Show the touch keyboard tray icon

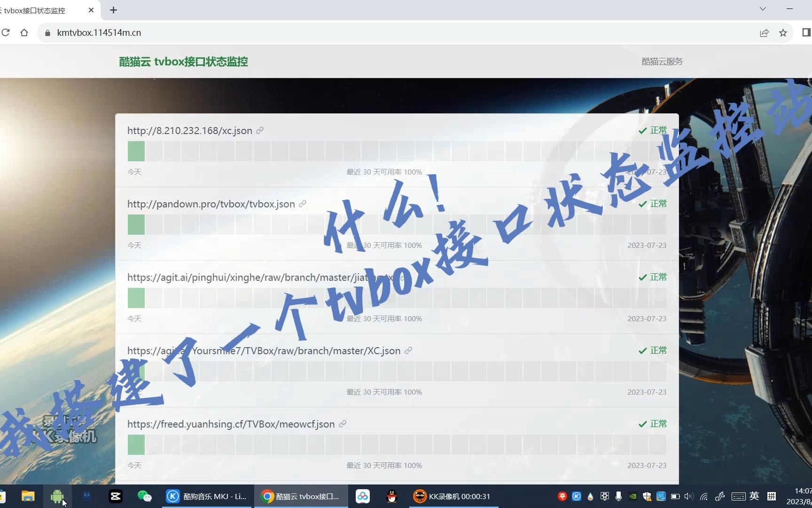coord(738,496)
